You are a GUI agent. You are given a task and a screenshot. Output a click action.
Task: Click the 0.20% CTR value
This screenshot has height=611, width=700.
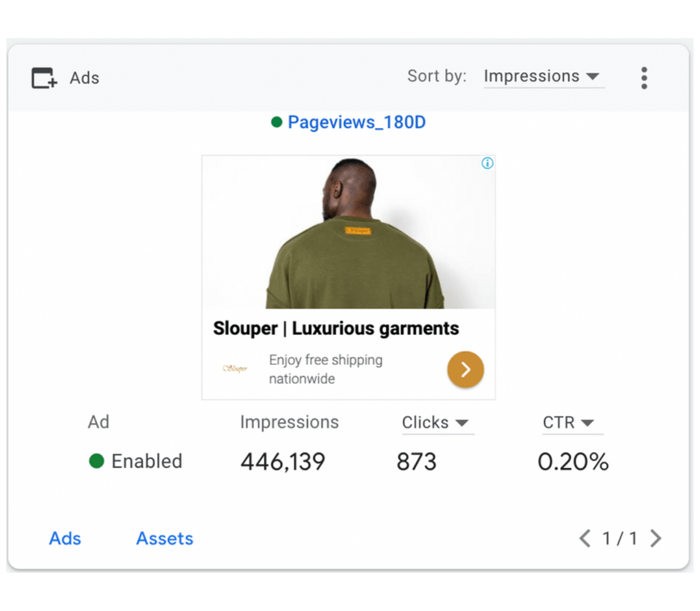click(x=573, y=461)
